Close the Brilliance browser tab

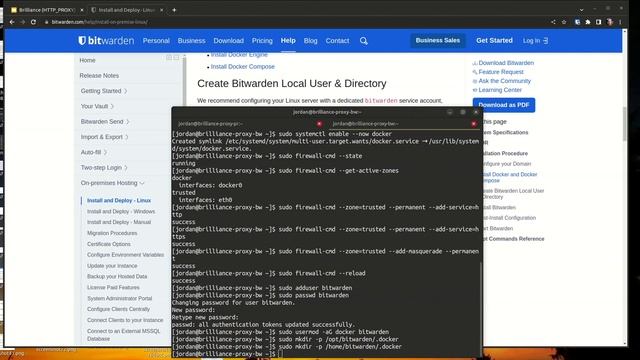pos(82,10)
